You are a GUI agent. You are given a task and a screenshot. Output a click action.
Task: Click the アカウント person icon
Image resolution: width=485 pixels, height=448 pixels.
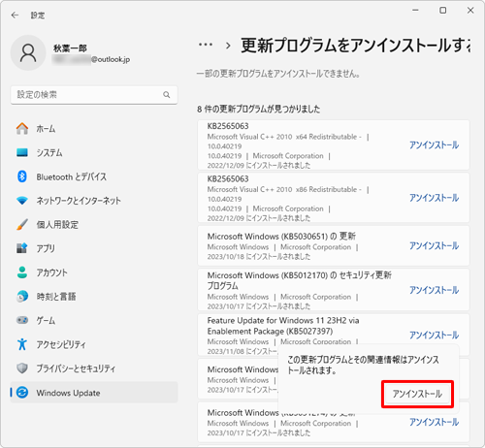tap(22, 272)
